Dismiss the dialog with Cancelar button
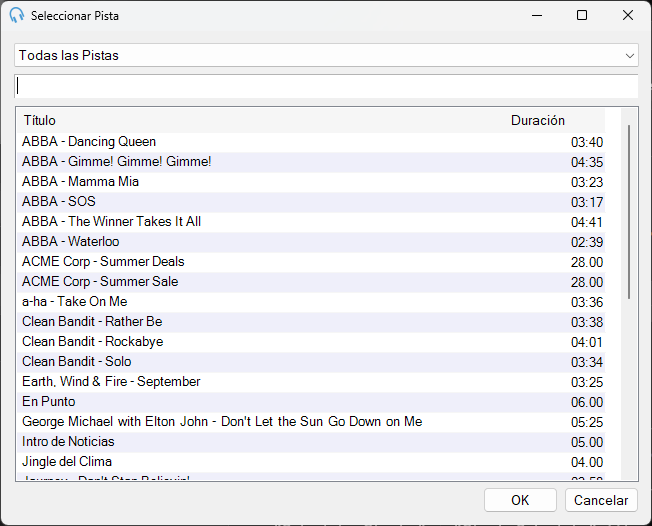Screen dimensions: 652x526 tap(601, 500)
